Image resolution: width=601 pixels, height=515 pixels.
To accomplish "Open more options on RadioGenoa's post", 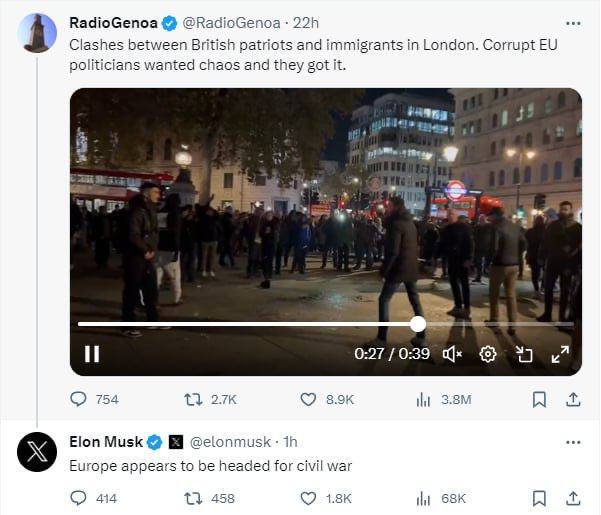I will point(573,22).
